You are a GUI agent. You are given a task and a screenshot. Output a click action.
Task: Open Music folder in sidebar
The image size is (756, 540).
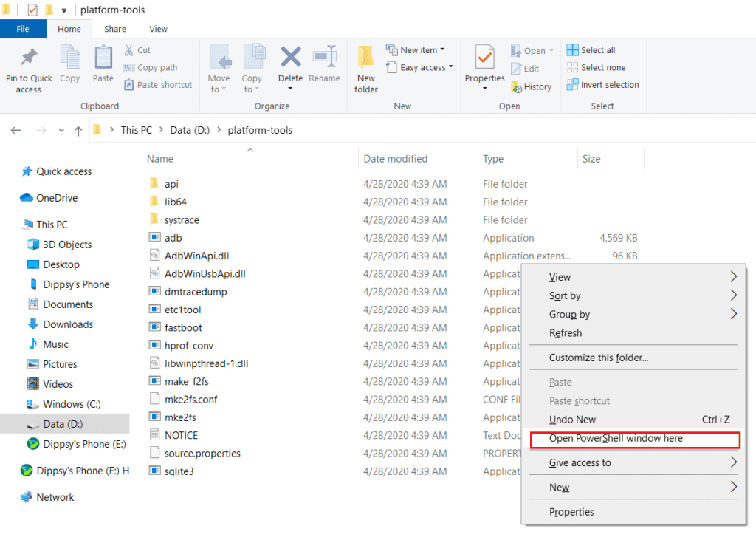pos(48,344)
